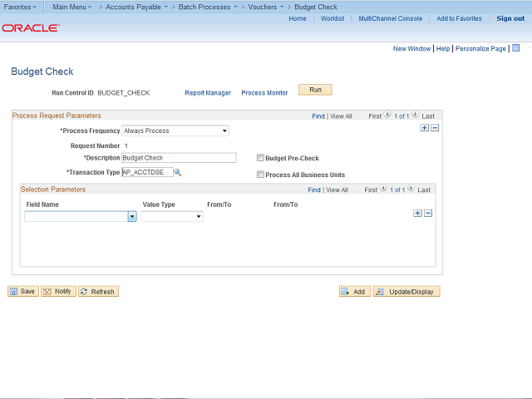Open the Report Manager link
The image size is (532, 399).
[208, 93]
